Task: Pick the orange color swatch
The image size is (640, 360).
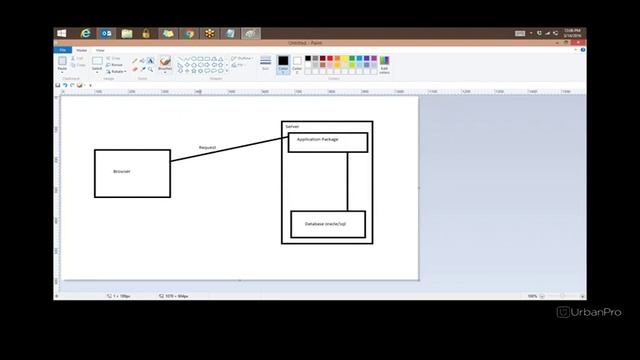Action: 337,58
